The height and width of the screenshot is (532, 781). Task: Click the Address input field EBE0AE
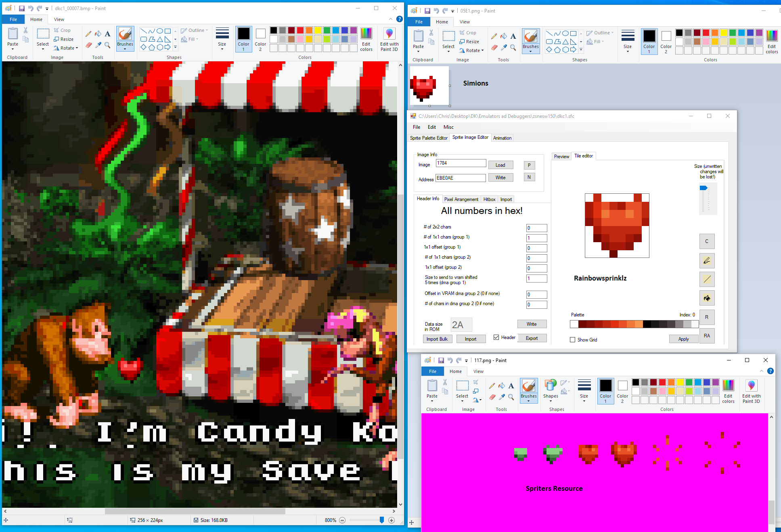tap(460, 178)
